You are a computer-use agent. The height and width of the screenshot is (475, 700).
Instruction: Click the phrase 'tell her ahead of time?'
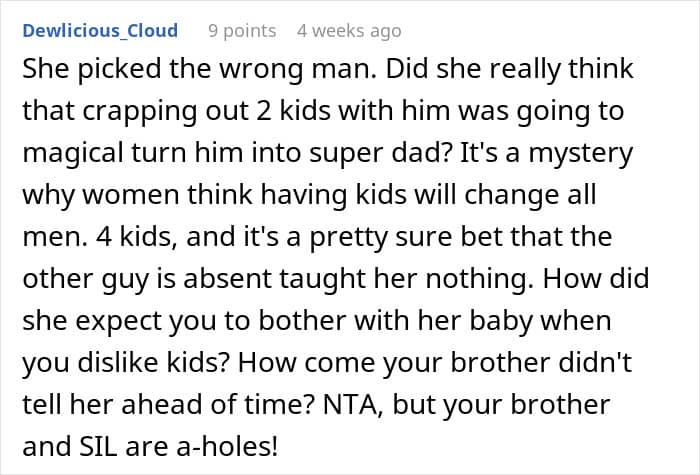tap(167, 405)
